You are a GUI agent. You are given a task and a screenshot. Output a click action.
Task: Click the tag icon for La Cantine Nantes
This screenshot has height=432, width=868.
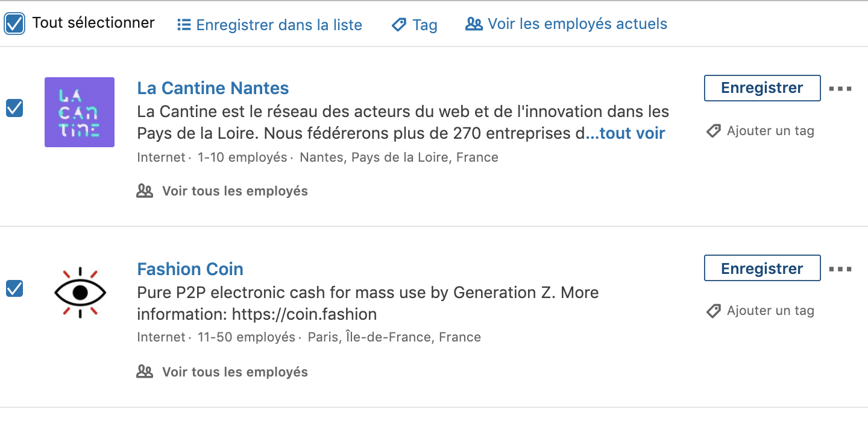pyautogui.click(x=714, y=131)
